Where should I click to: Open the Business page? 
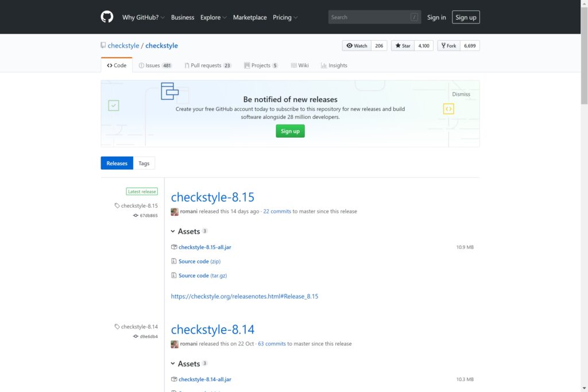183,17
